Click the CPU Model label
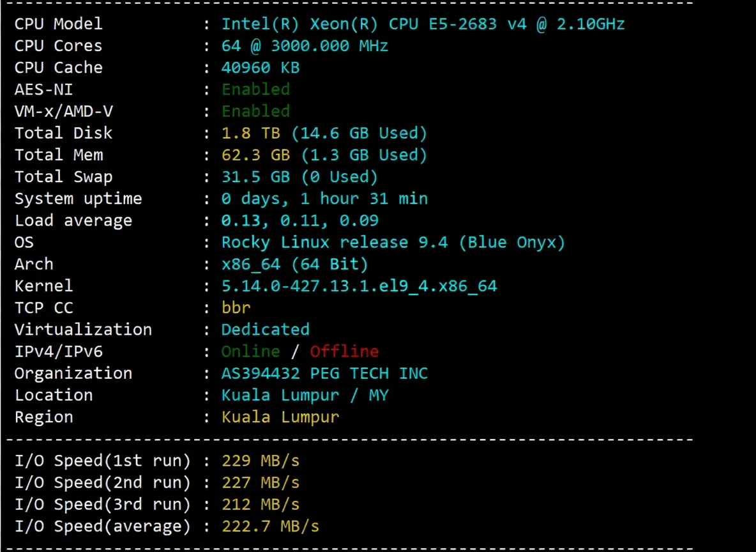The height and width of the screenshot is (552, 756). tap(57, 24)
